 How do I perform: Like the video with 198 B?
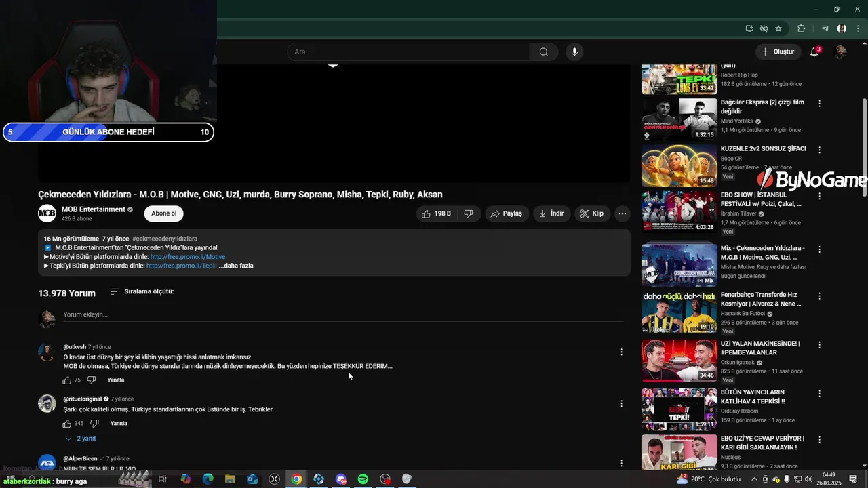[x=435, y=213]
